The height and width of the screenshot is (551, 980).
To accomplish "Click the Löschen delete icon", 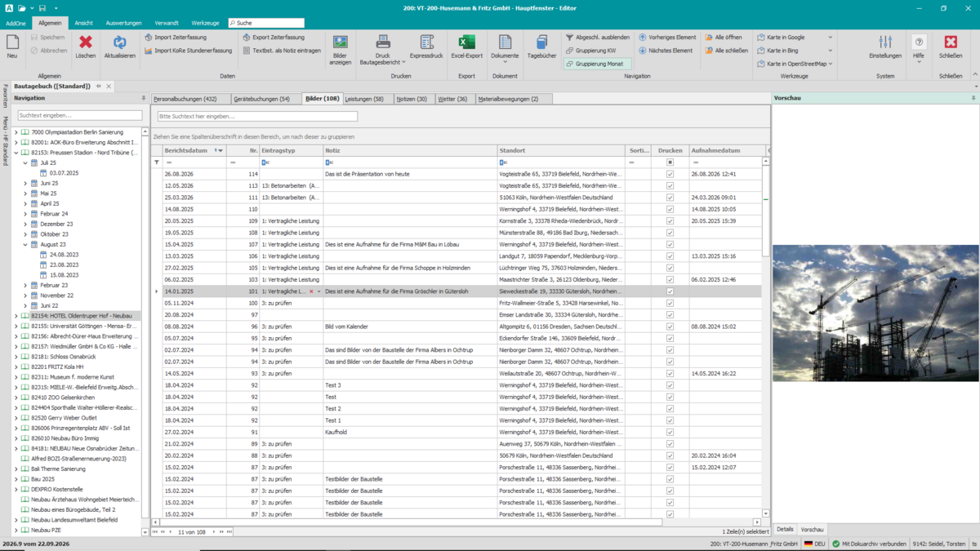I will 86,42.
